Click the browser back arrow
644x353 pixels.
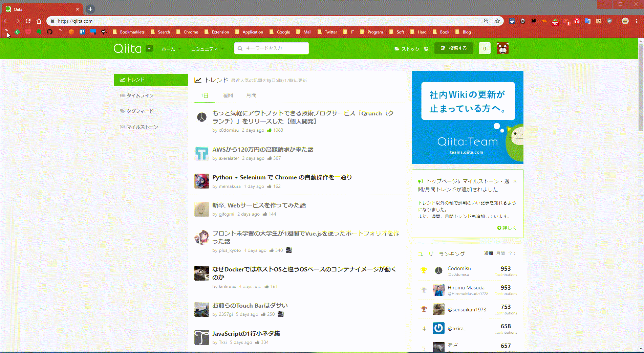(x=6, y=21)
